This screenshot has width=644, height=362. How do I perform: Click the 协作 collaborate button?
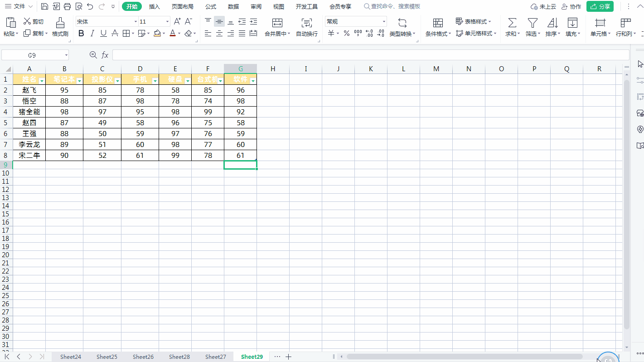coord(571,6)
